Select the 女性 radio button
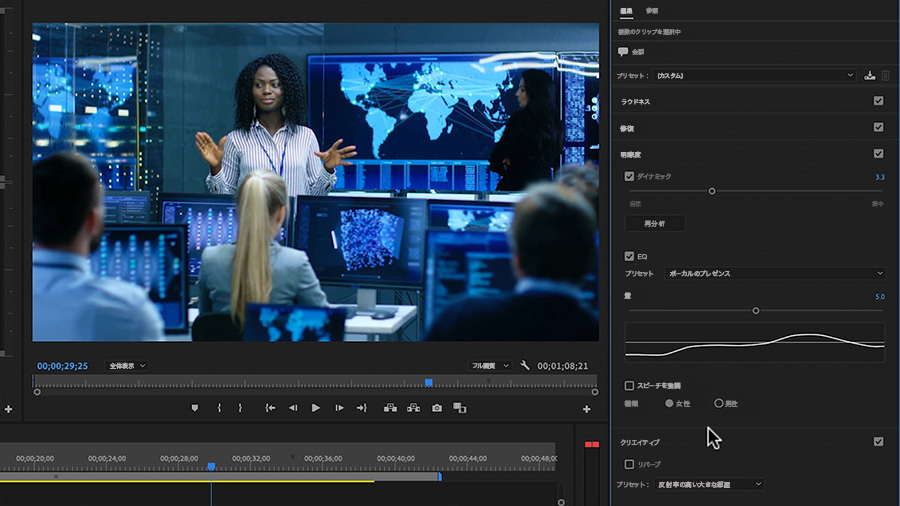The width and height of the screenshot is (900, 506). click(x=669, y=403)
